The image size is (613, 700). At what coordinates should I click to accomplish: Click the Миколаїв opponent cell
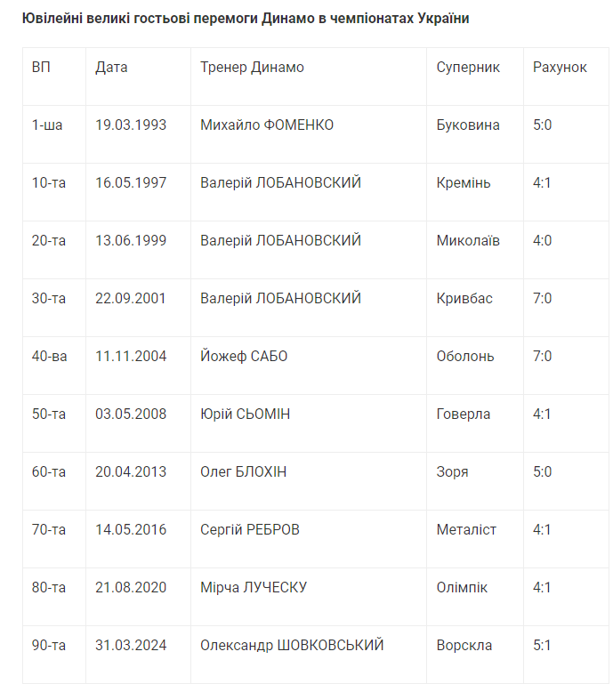pos(468,241)
